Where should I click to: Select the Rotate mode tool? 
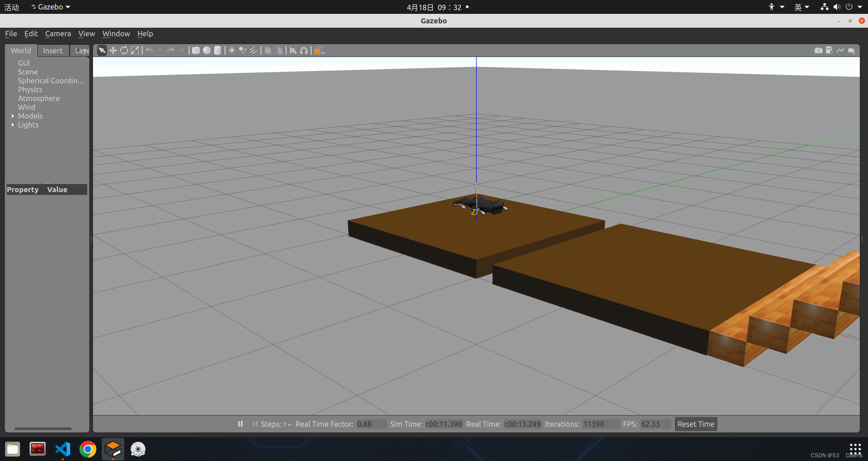coord(124,51)
